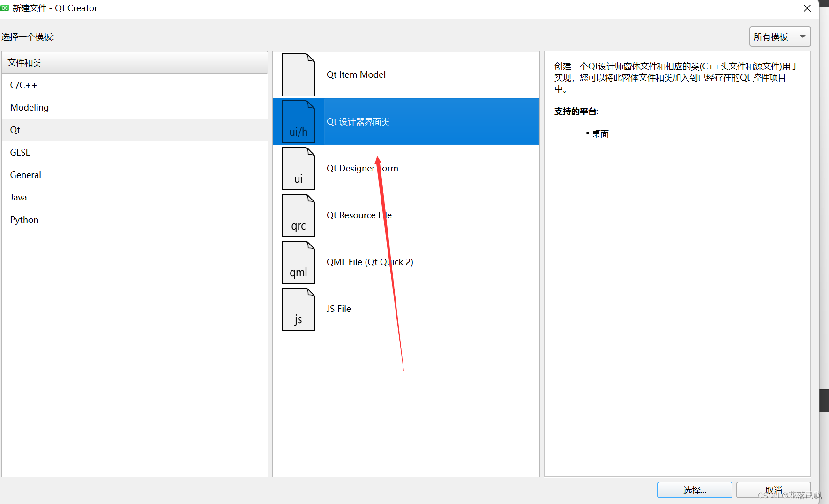This screenshot has height=504, width=829.
Task: Click the qrc resource file icon
Action: tap(299, 215)
